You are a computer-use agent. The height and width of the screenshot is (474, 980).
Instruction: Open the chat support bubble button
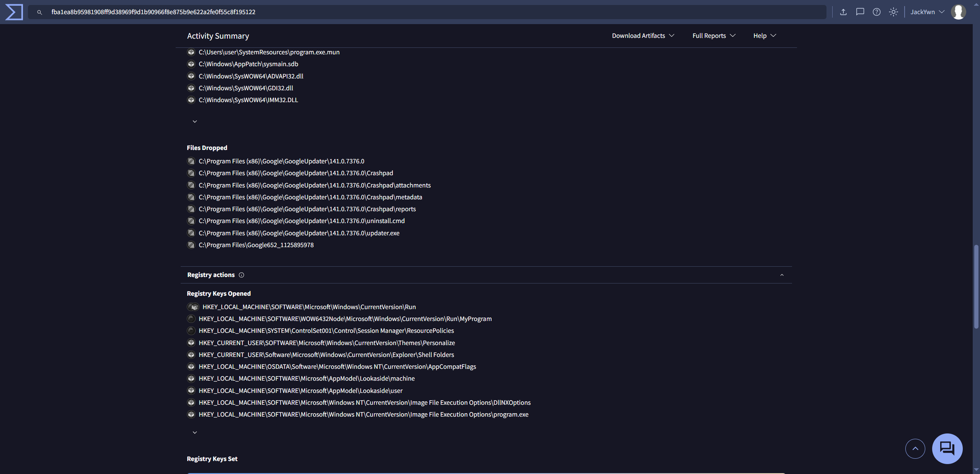(x=947, y=448)
